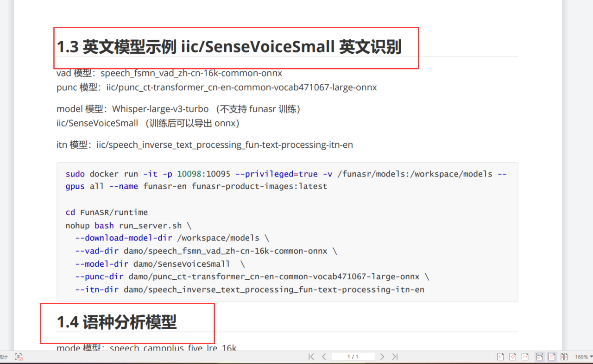The width and height of the screenshot is (593, 364).
Task: Click code line gpus all --name funasr-en
Action: [196, 186]
